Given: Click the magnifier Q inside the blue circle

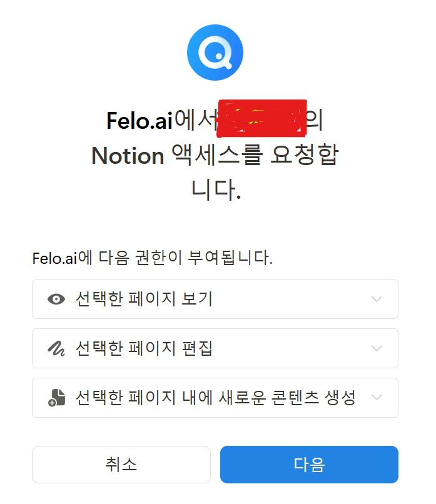Looking at the screenshot, I should coord(215,53).
